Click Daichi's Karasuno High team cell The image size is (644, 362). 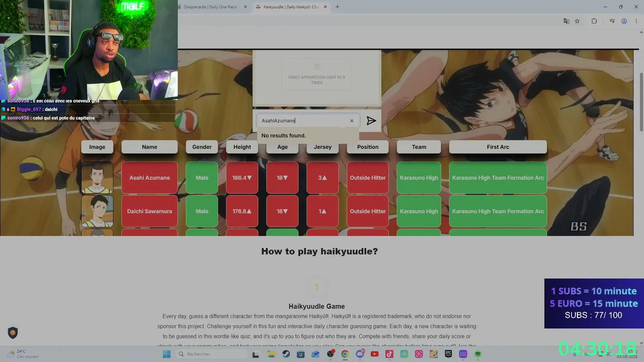419,211
